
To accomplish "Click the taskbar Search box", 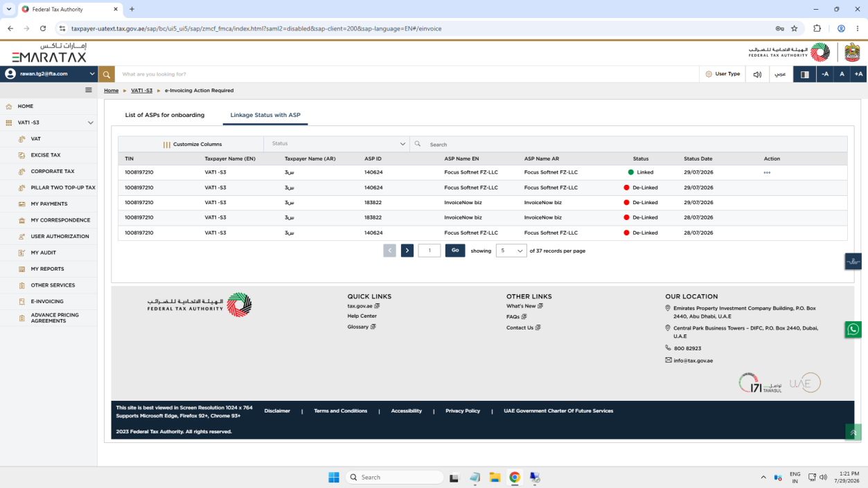I will (x=395, y=478).
